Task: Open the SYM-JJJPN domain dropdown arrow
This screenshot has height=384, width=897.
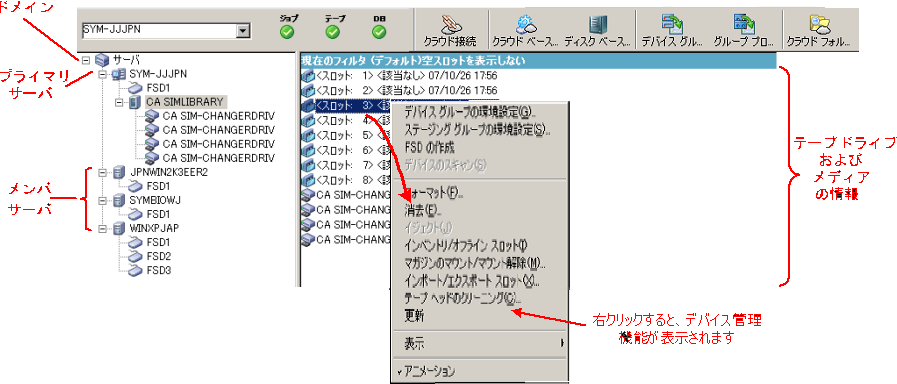Action: pyautogui.click(x=244, y=31)
